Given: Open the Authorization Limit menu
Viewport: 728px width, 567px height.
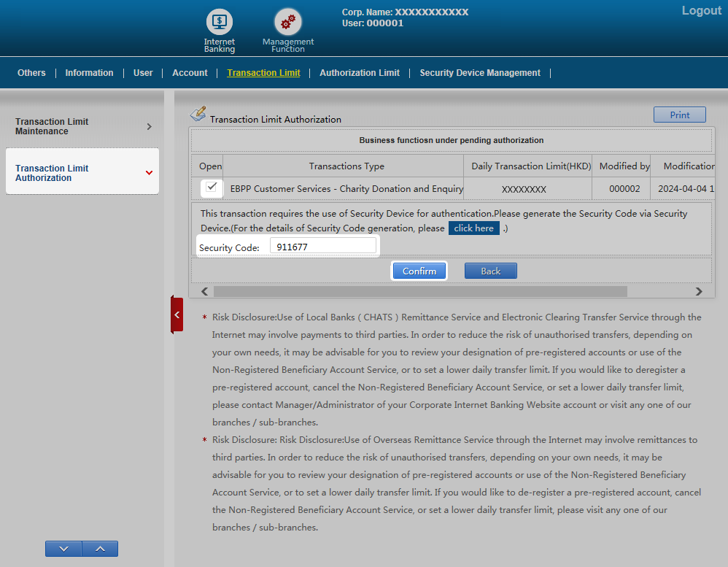Looking at the screenshot, I should (x=360, y=73).
